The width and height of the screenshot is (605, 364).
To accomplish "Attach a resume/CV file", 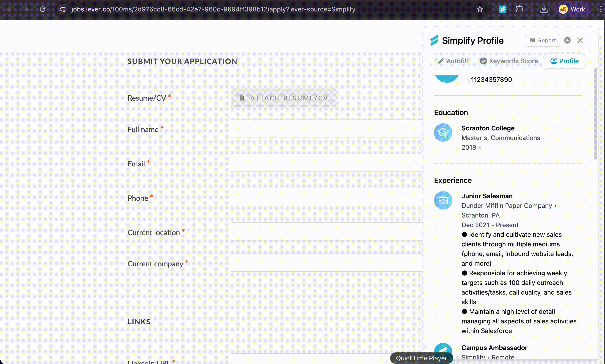I will [x=283, y=98].
